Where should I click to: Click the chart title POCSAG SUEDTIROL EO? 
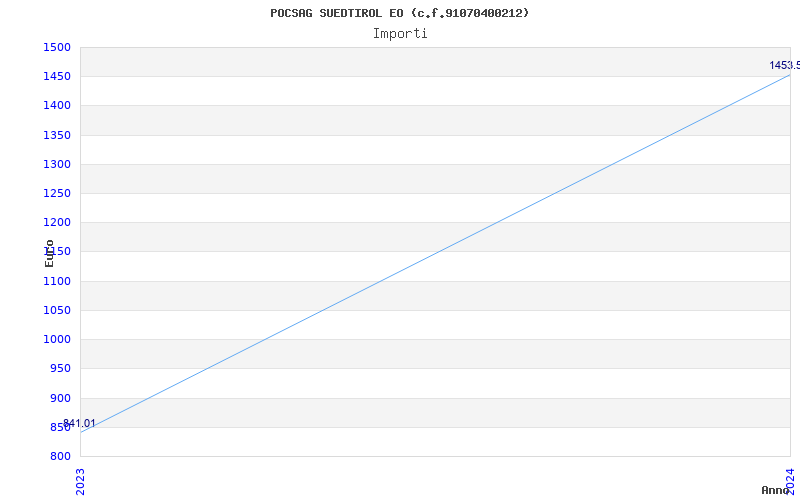399,13
